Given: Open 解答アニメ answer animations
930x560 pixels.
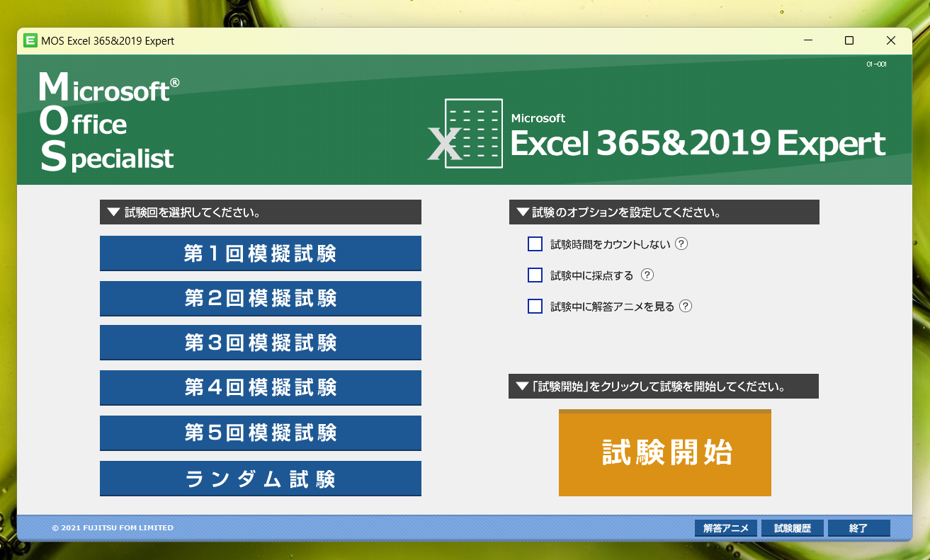Looking at the screenshot, I should click(x=725, y=527).
